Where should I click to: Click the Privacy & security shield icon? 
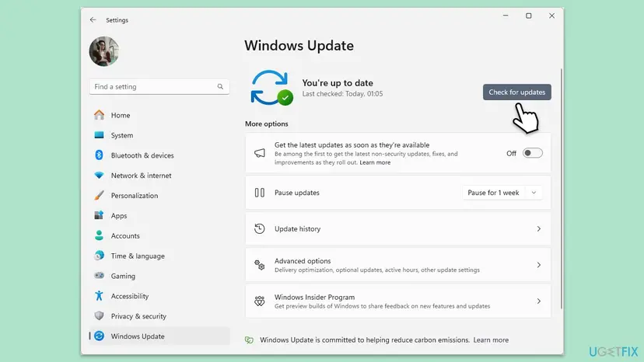pos(99,315)
